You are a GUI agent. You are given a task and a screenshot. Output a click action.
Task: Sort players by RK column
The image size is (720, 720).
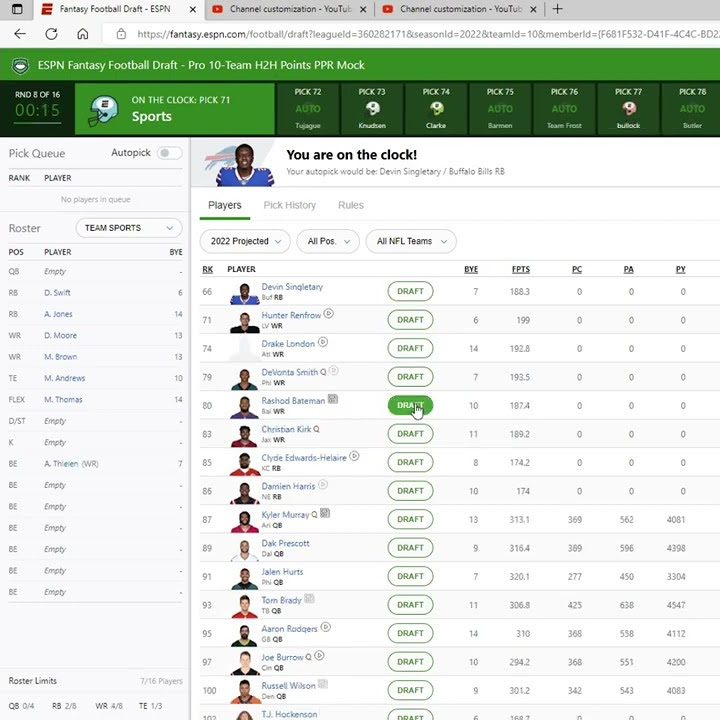pyautogui.click(x=208, y=270)
